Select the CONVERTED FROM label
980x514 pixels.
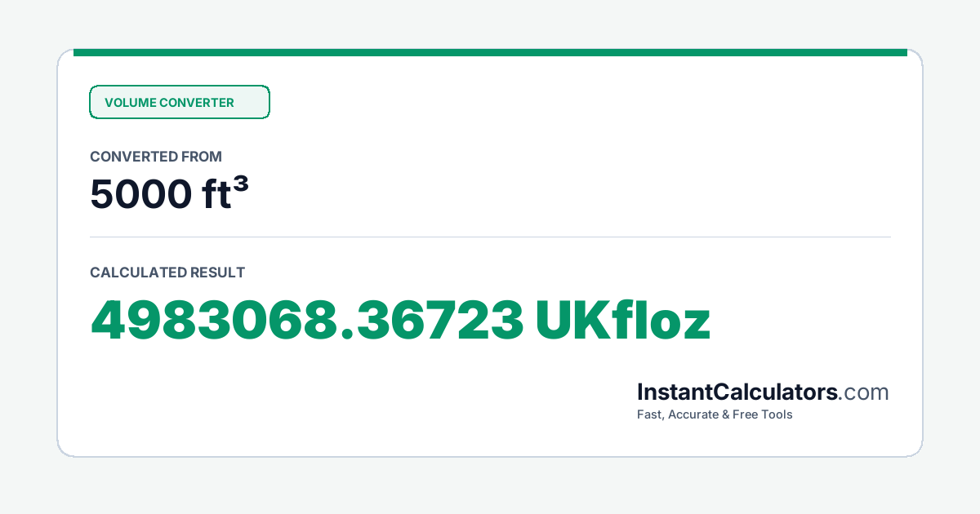[156, 157]
